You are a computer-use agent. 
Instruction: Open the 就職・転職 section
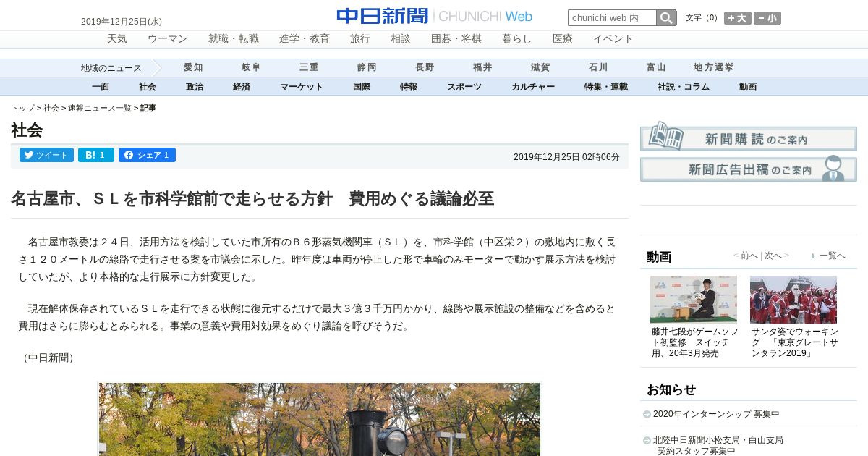[x=234, y=39]
